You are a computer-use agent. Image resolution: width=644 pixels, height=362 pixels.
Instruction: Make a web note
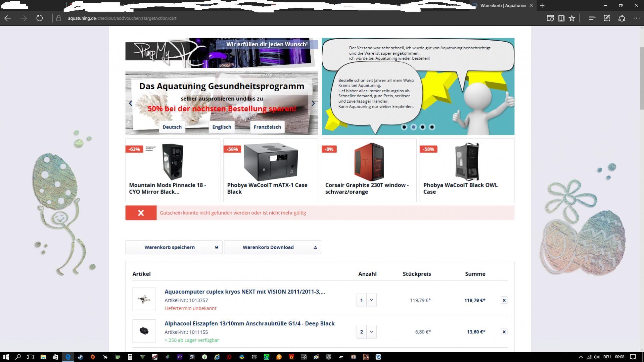(x=607, y=18)
